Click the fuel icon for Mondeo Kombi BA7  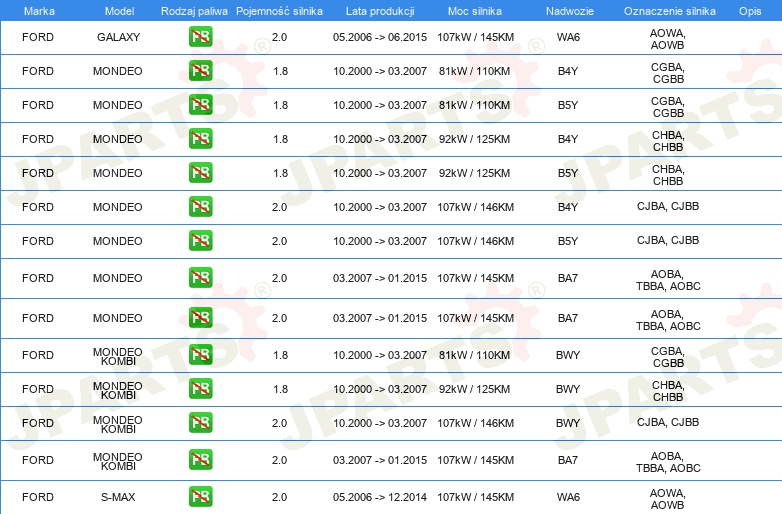click(x=200, y=460)
